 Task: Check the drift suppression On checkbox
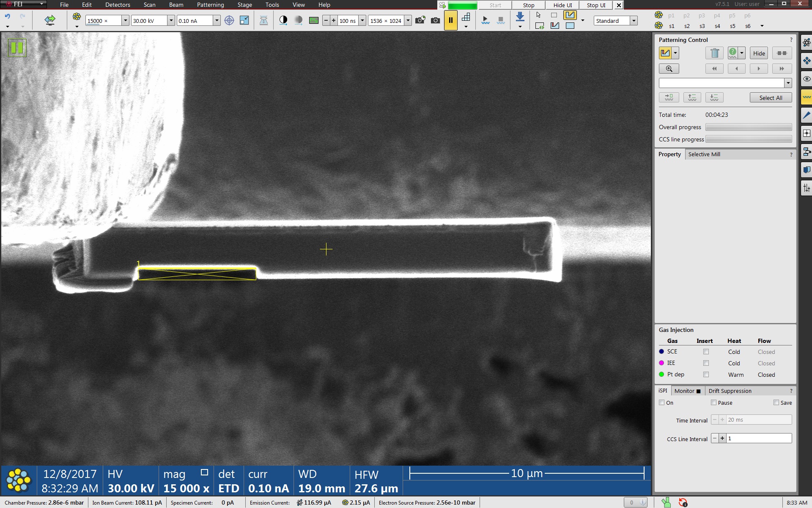662,403
